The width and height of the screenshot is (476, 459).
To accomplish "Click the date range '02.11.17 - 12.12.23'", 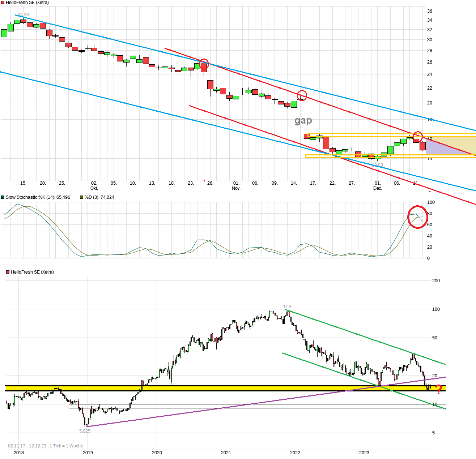I will pos(27,446).
